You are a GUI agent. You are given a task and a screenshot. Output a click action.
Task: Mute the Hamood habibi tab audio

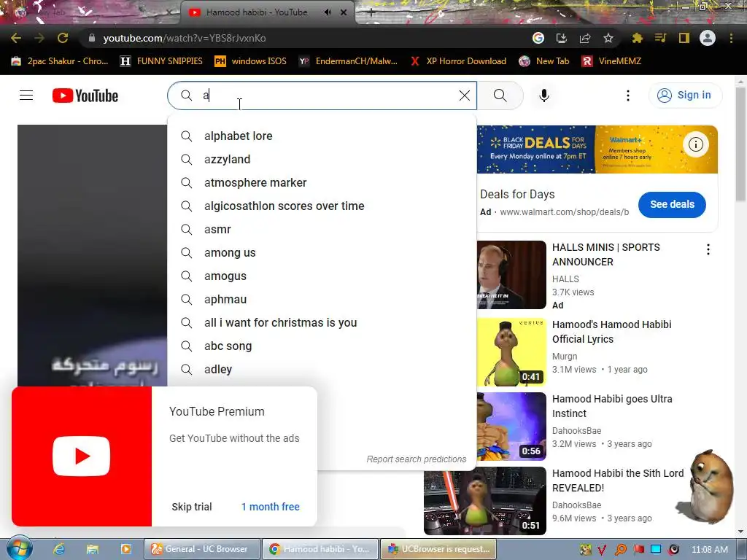pos(328,12)
